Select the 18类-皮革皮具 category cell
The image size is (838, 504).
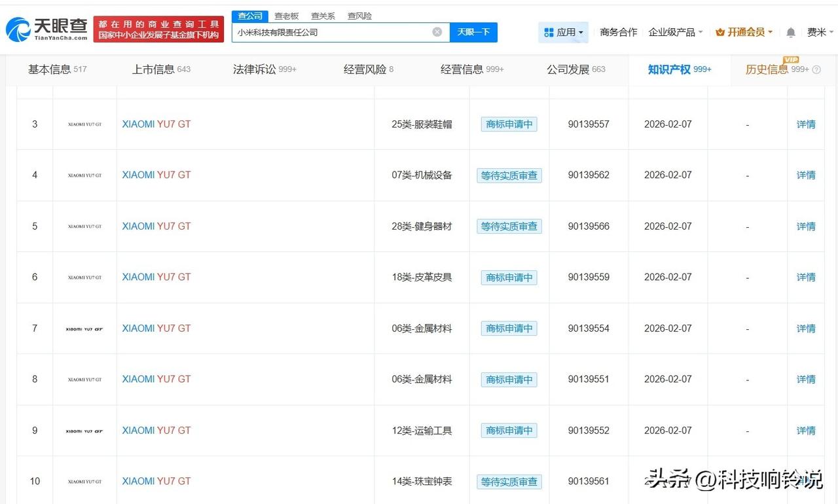click(422, 278)
